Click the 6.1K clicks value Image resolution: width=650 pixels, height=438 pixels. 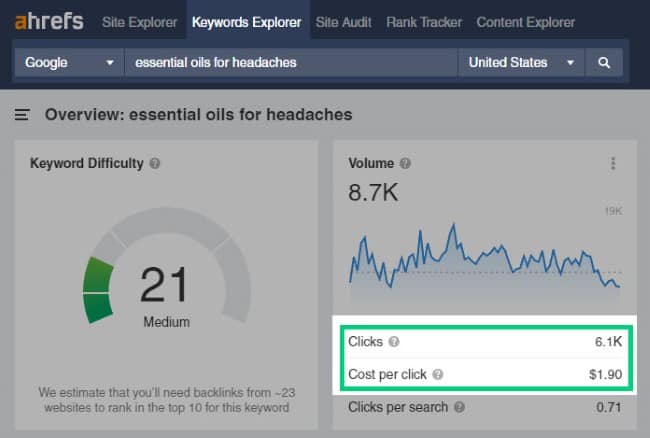[x=608, y=341]
